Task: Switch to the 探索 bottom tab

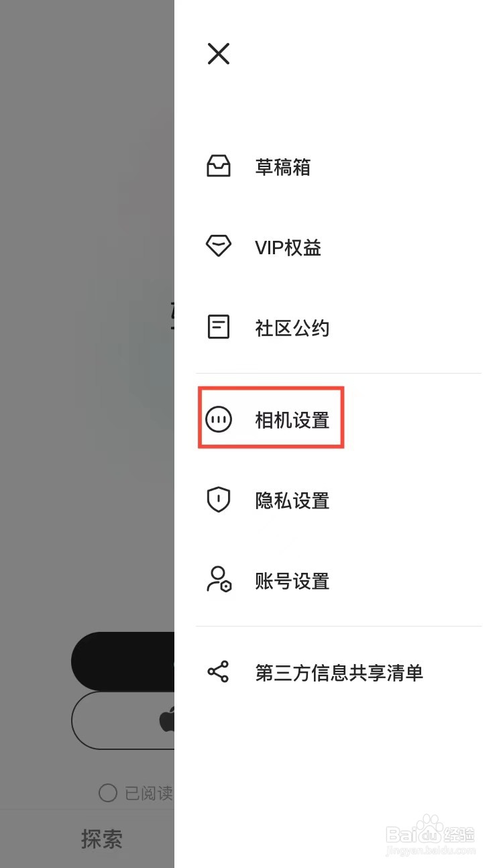Action: [x=102, y=838]
